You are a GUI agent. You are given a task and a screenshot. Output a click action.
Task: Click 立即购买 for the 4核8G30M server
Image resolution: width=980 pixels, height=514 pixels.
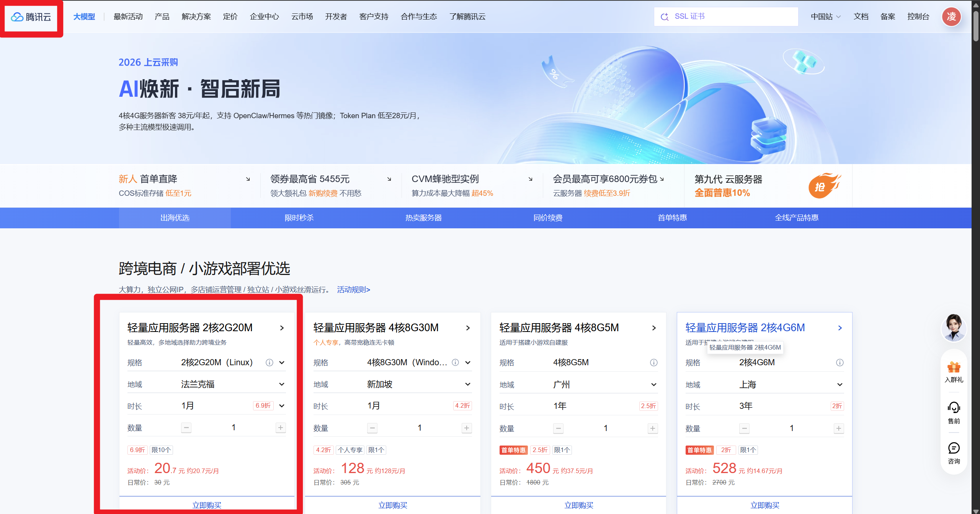pos(393,505)
